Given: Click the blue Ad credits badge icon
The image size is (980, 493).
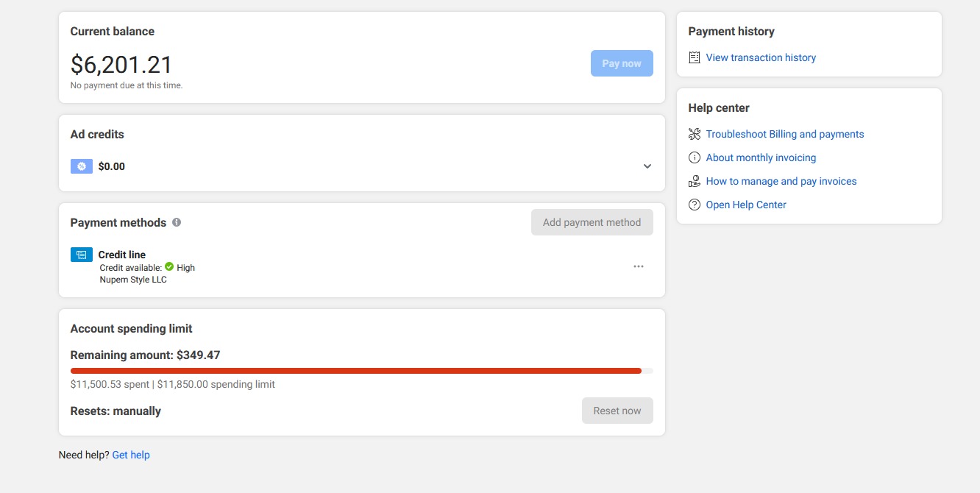Looking at the screenshot, I should click(x=81, y=166).
